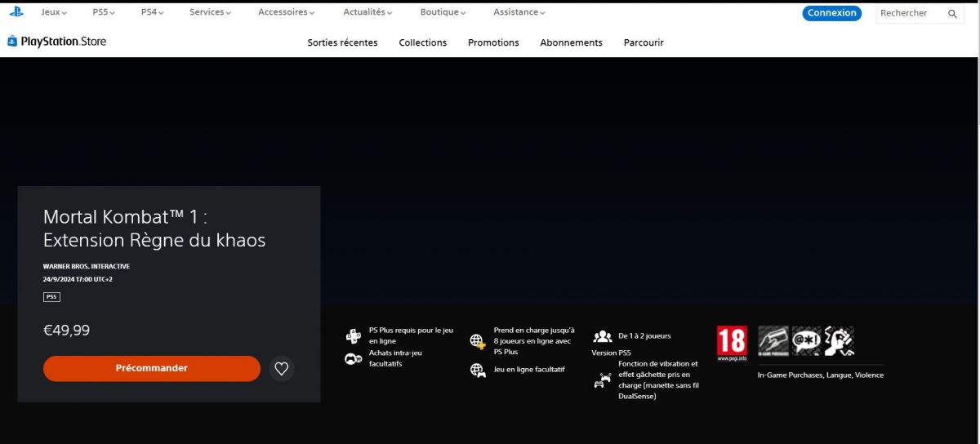The height and width of the screenshot is (444, 980).
Task: Click the search magnifier icon
Action: [x=952, y=14]
